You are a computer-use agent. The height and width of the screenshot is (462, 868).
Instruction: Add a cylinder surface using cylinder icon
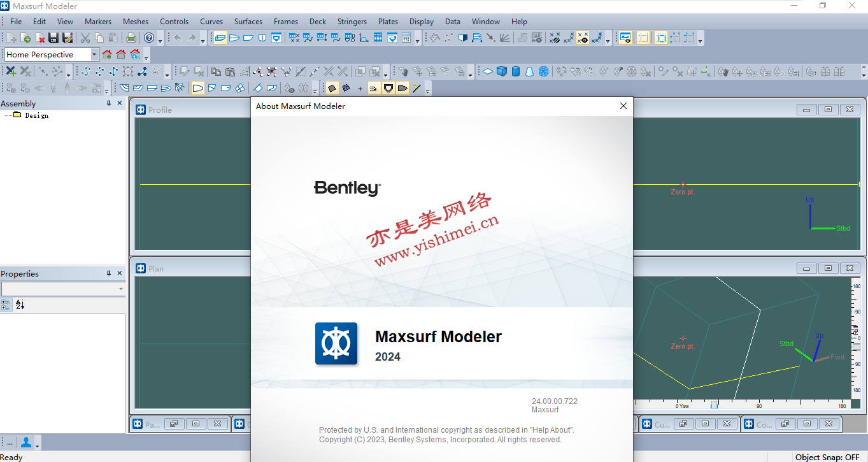pos(516,71)
